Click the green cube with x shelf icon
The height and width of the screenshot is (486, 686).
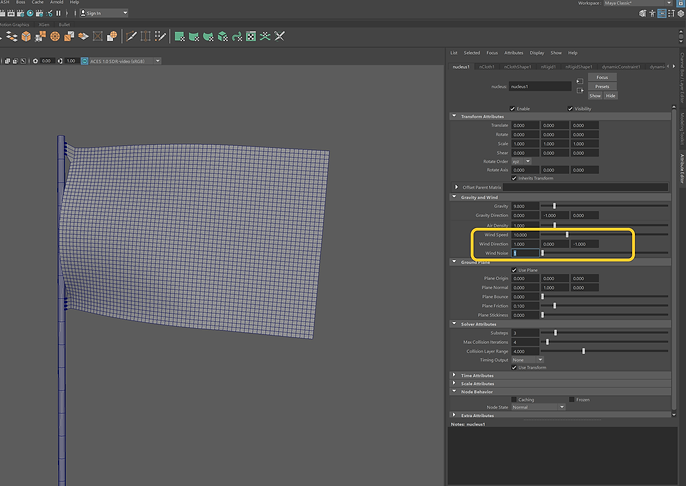[223, 37]
